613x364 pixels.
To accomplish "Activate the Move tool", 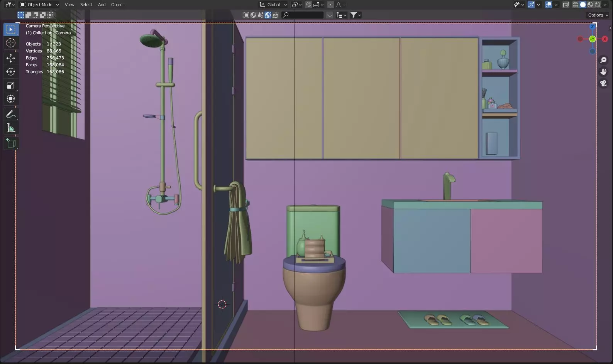I will pyautogui.click(x=11, y=58).
